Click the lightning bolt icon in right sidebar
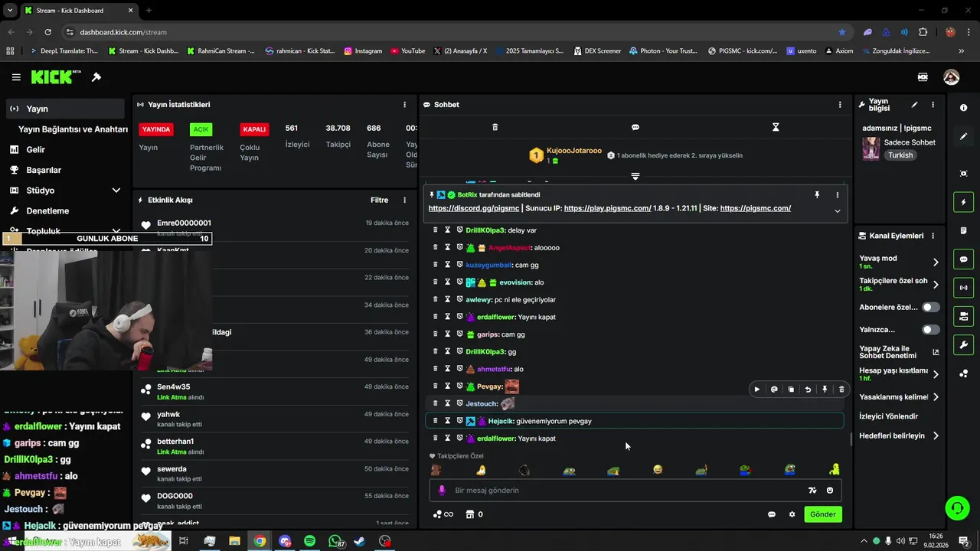980x551 pixels. [963, 203]
